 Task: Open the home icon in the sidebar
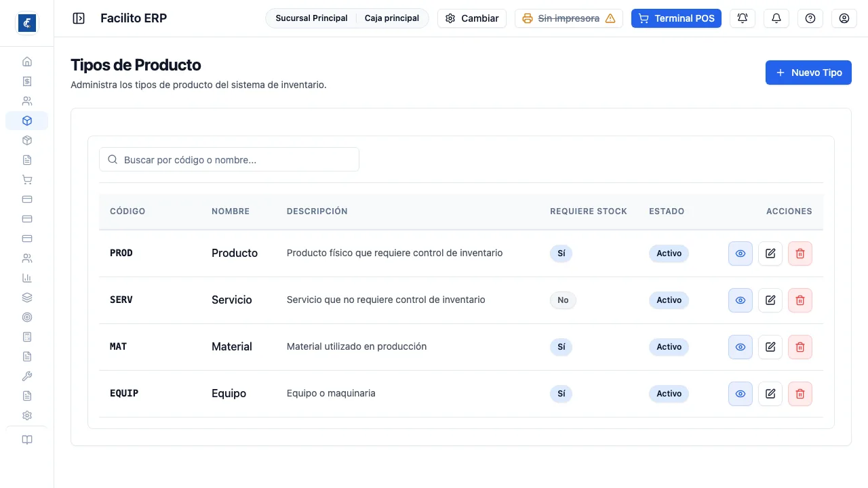(27, 62)
